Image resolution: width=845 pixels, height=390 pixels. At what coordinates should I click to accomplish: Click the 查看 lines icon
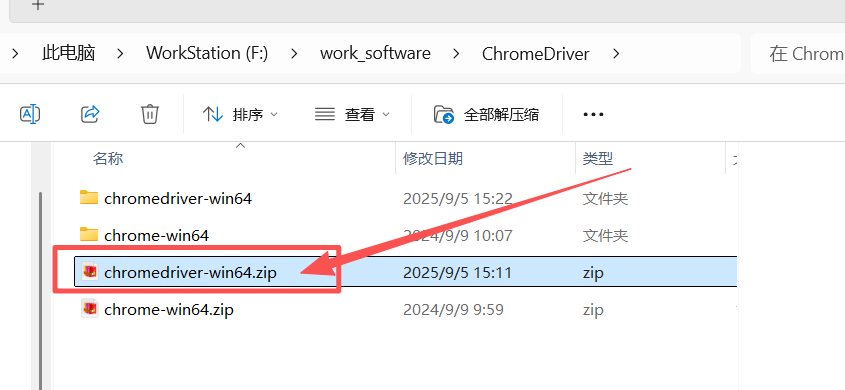[325, 114]
